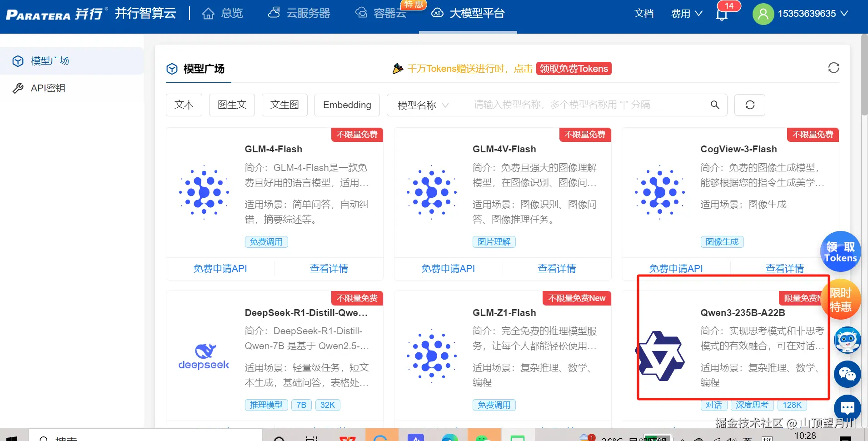Viewport: 868px width, 441px height.
Task: Click the 推理模型 tag on DeepSeek card
Action: pyautogui.click(x=266, y=405)
